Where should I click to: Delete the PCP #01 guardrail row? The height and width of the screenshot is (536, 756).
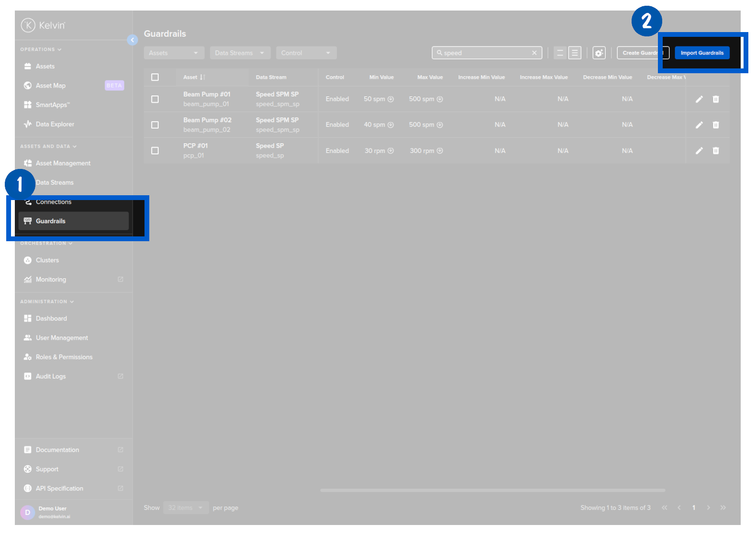[x=716, y=151]
